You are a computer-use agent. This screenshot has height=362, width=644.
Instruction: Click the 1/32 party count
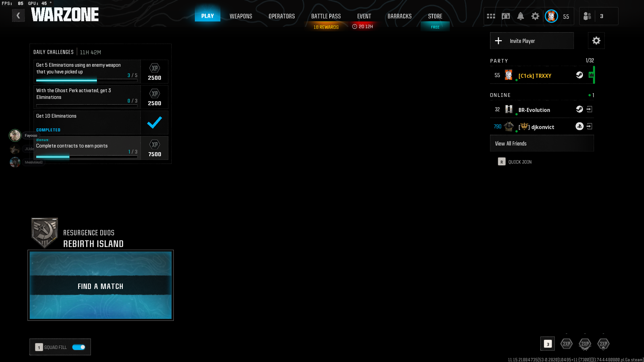pyautogui.click(x=590, y=60)
